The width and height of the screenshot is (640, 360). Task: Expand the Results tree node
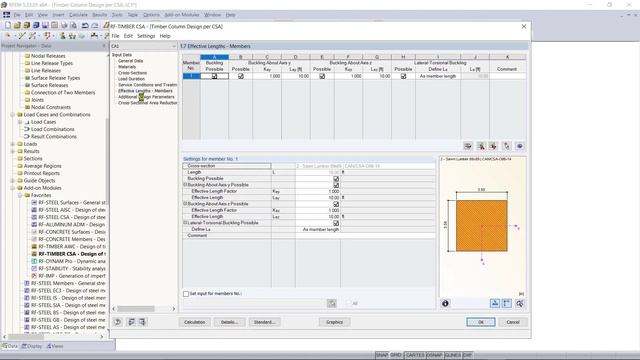(x=13, y=151)
